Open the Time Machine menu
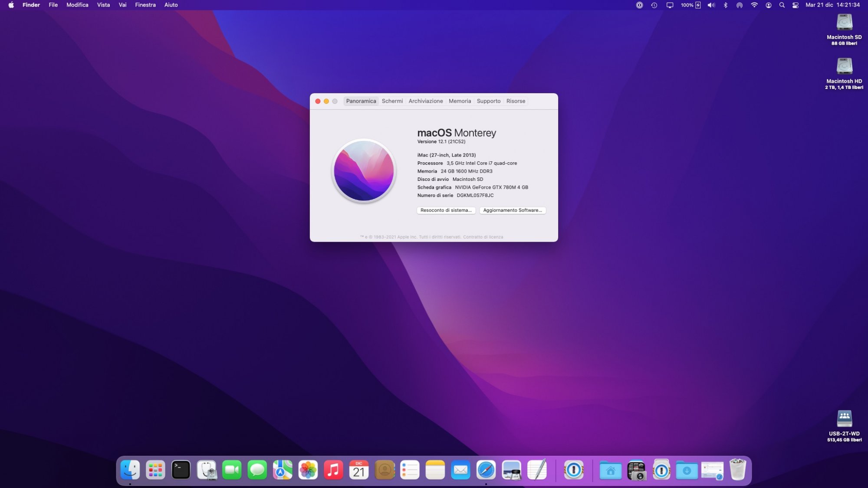 (x=654, y=5)
